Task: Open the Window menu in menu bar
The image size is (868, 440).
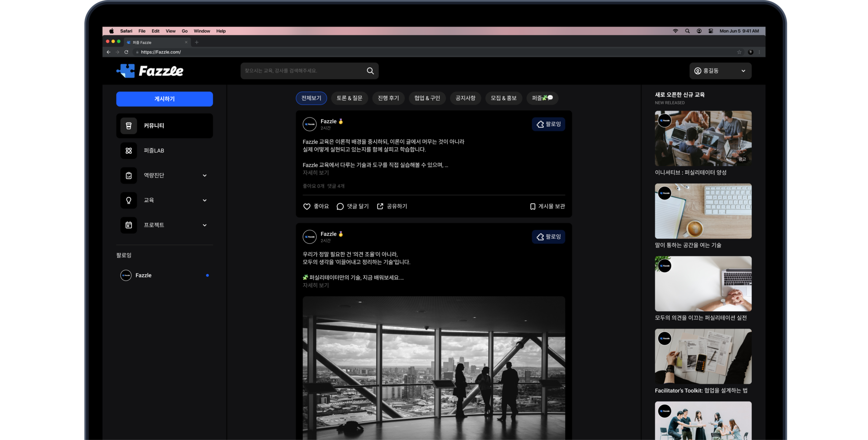Action: pos(202,31)
